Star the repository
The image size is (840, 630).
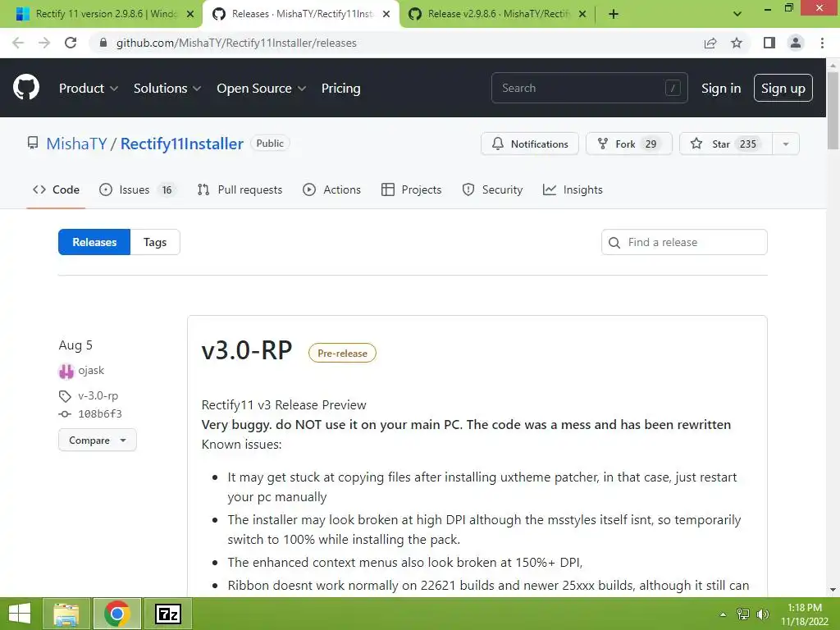point(725,144)
